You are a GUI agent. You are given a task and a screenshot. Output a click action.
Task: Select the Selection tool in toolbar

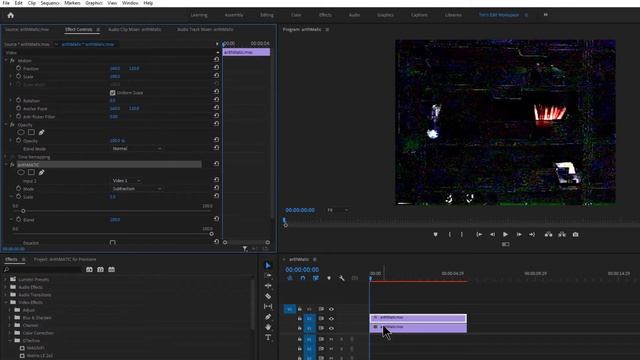coord(268,265)
